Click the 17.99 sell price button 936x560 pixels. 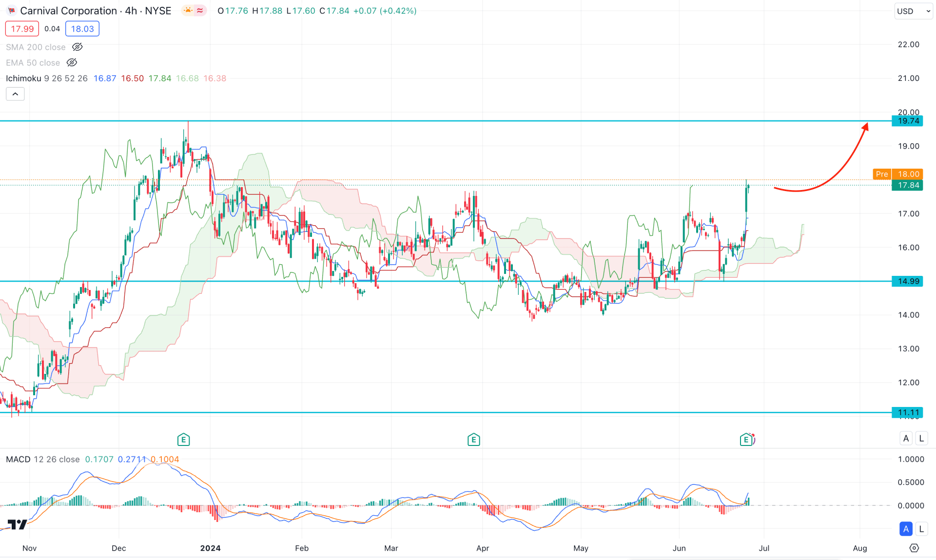point(22,29)
